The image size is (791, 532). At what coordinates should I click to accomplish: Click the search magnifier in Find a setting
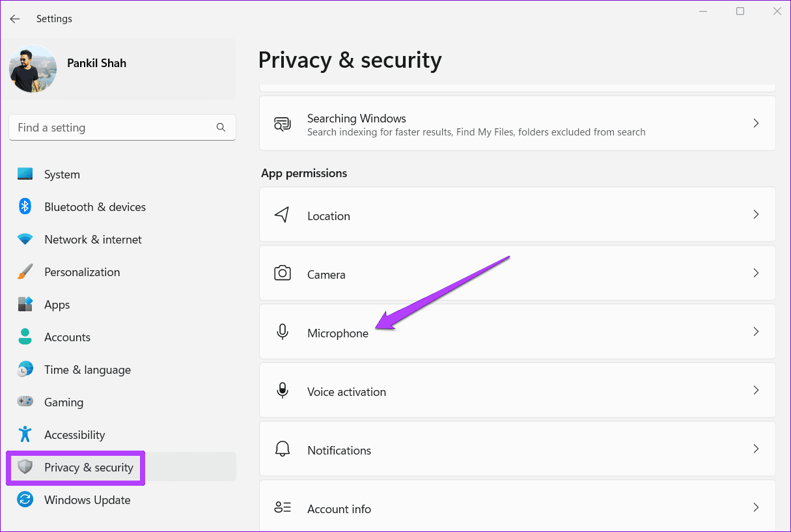[x=221, y=127]
